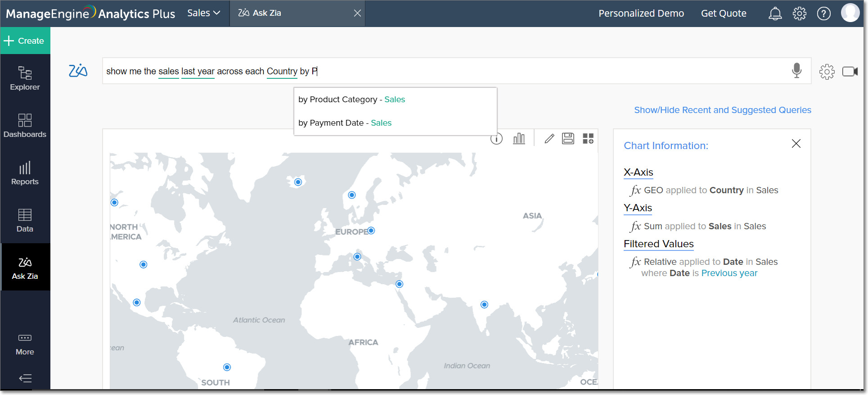Close the Chart Information panel
The width and height of the screenshot is (868, 395).
point(796,144)
